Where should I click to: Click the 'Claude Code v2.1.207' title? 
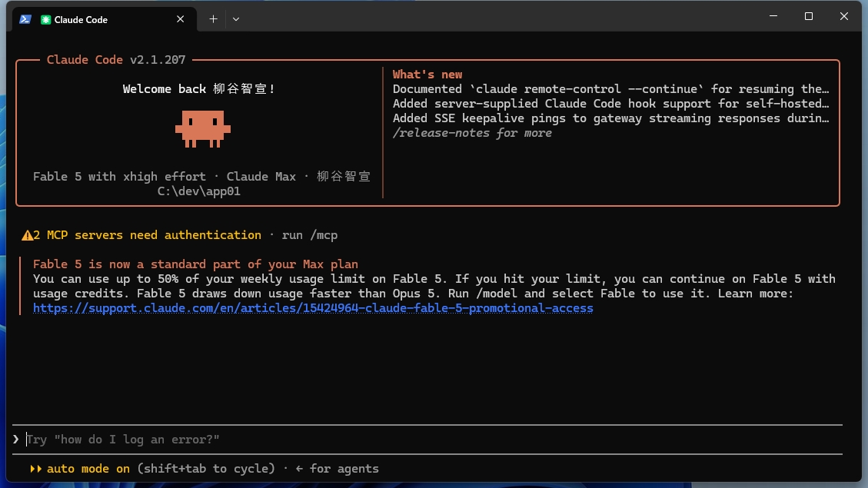coord(116,60)
